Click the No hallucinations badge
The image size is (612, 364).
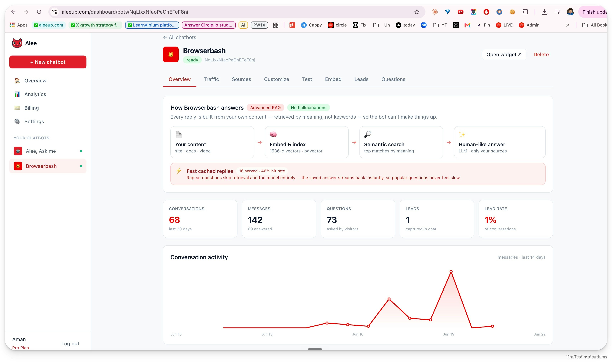309,107
